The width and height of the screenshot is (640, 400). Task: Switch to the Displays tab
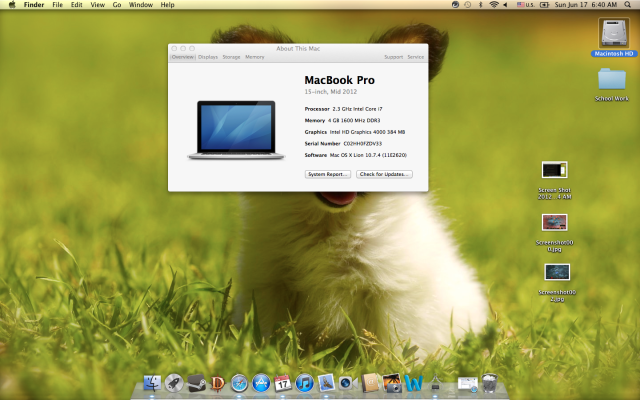(208, 57)
